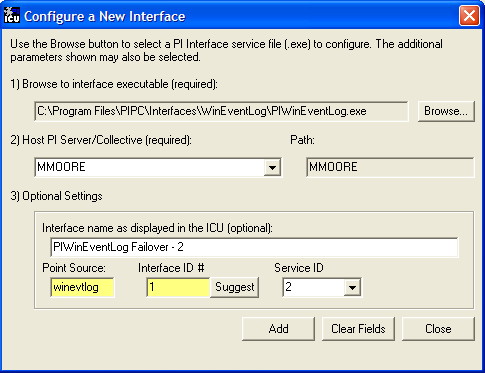The height and width of the screenshot is (373, 485).
Task: Close the Configure a New Interface dialog
Action: tap(469, 16)
